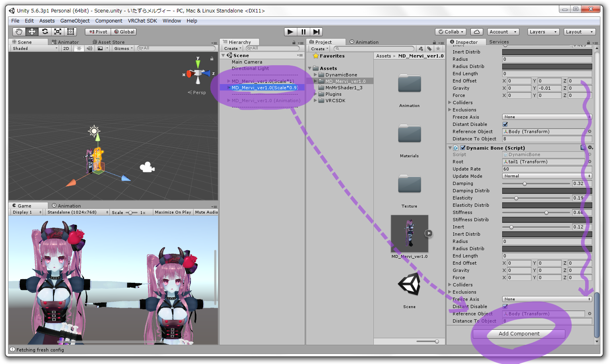Open scene effects image icon
This screenshot has height=364, width=610.
(100, 48)
